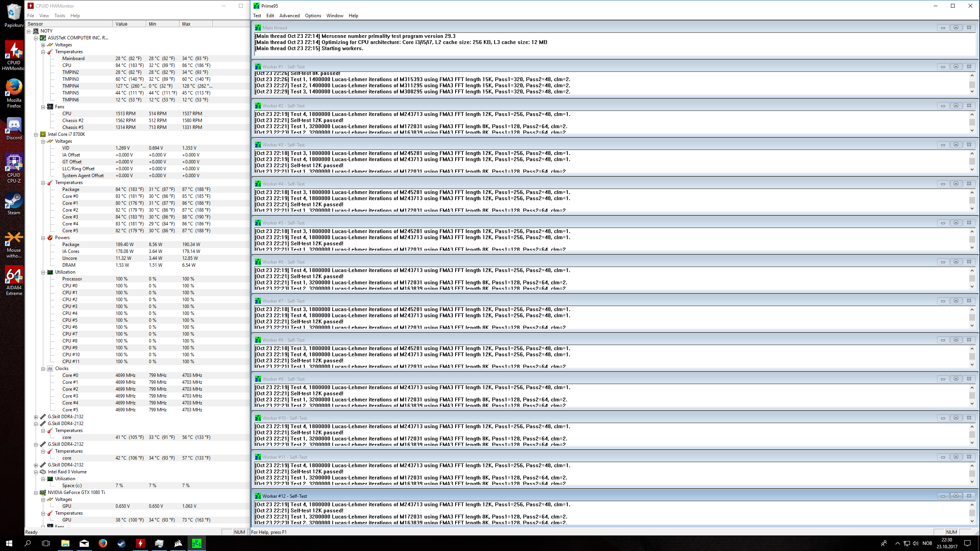980x551 pixels.
Task: Open Prime95 Advanced menu
Action: 289,16
